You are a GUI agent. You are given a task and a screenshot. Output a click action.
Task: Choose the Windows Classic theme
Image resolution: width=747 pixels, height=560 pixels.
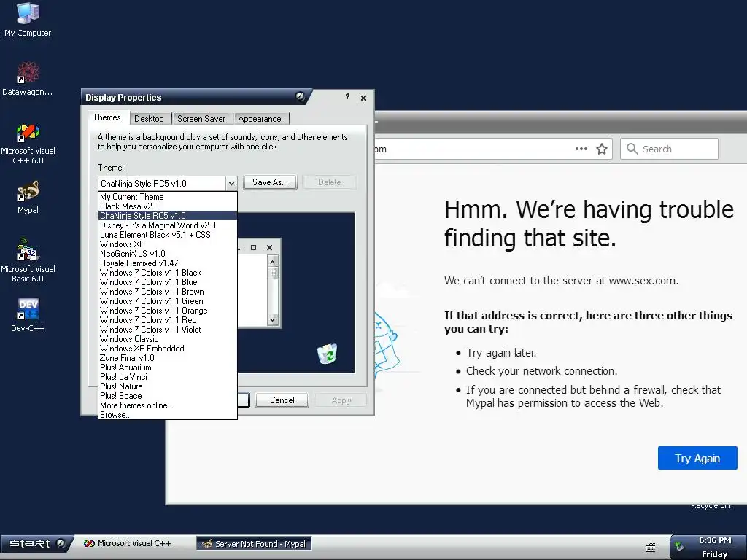(x=168, y=339)
